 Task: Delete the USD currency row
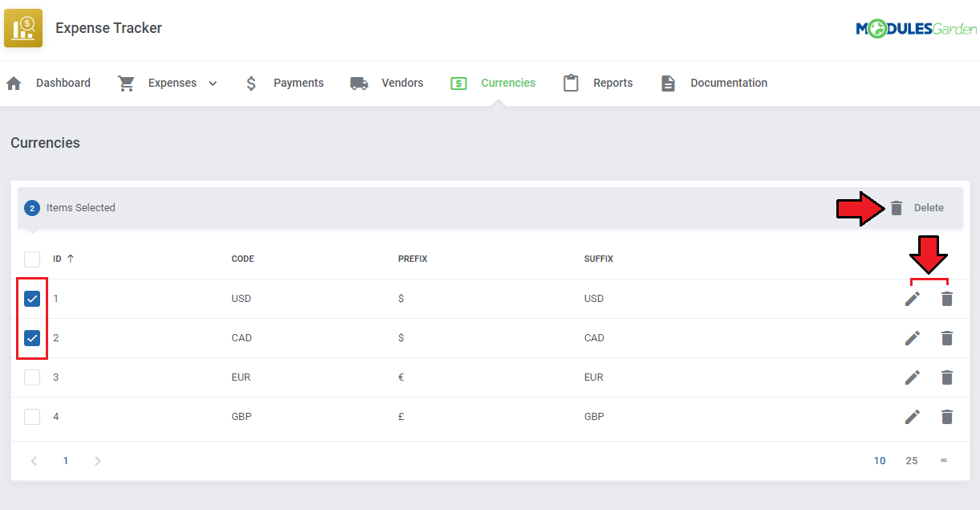pyautogui.click(x=947, y=299)
